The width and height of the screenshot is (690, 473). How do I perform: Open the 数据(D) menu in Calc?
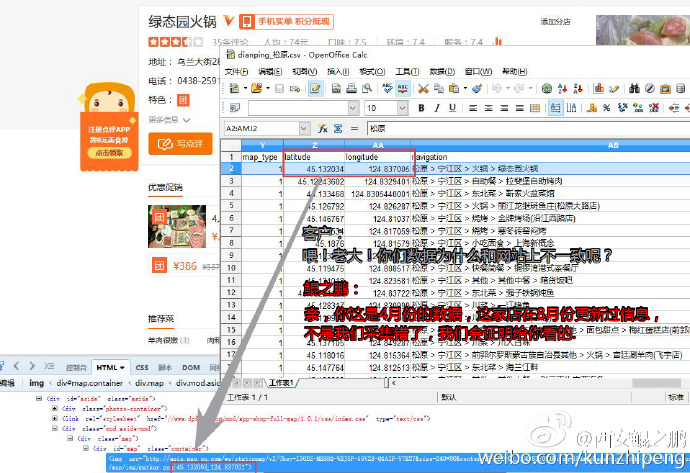[442, 71]
